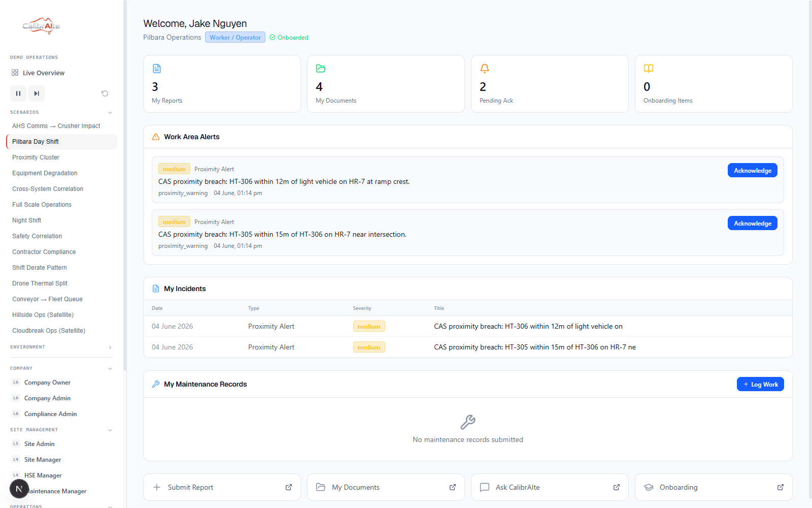The height and width of the screenshot is (508, 812).
Task: Collapse the Site Management section
Action: coord(110,430)
